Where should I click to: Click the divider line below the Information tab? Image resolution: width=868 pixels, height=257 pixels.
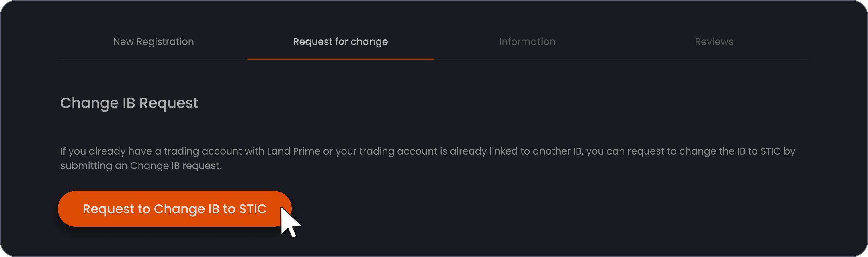[527, 59]
